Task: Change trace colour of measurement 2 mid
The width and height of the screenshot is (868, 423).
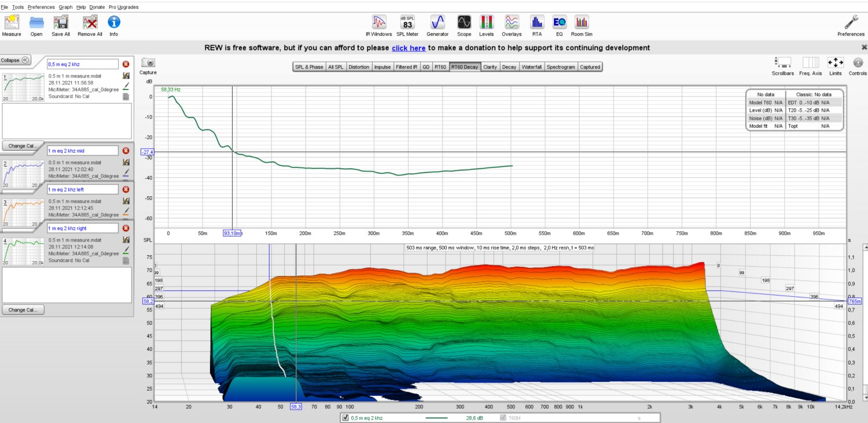Action: tap(126, 173)
